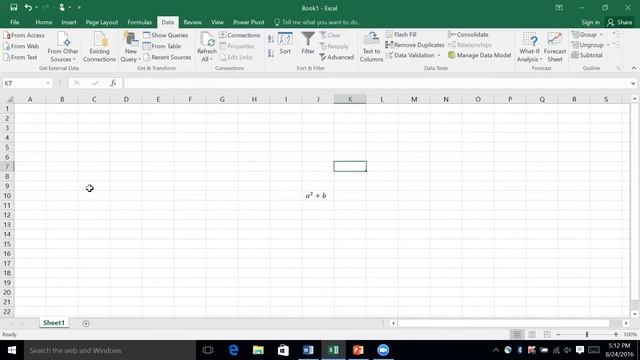
Task: Open the File menu
Action: point(15,22)
